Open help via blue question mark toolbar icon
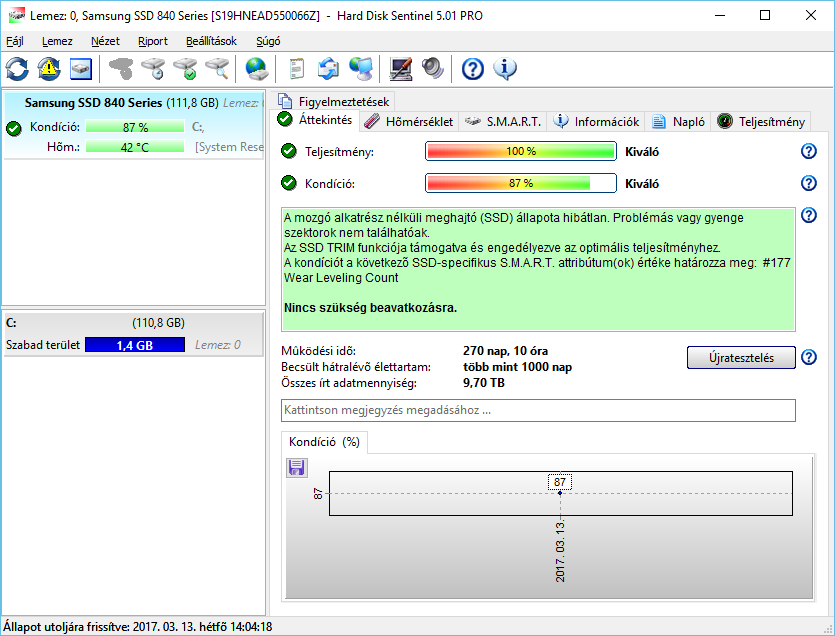The height and width of the screenshot is (636, 835). [x=473, y=69]
